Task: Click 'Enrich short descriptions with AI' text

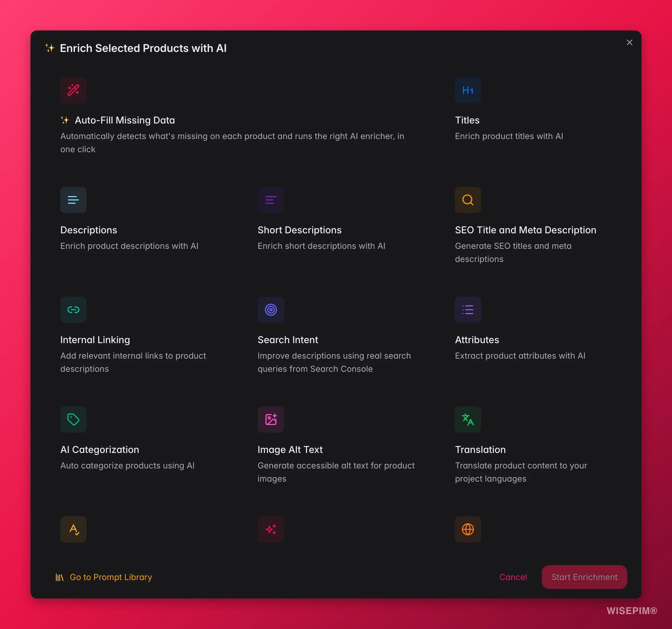Action: [321, 246]
